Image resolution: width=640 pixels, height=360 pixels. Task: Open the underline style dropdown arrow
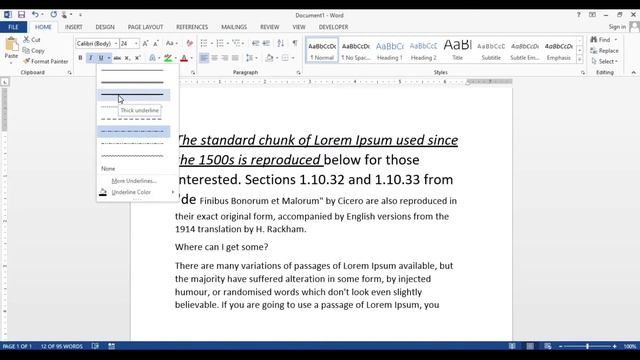tap(109, 58)
